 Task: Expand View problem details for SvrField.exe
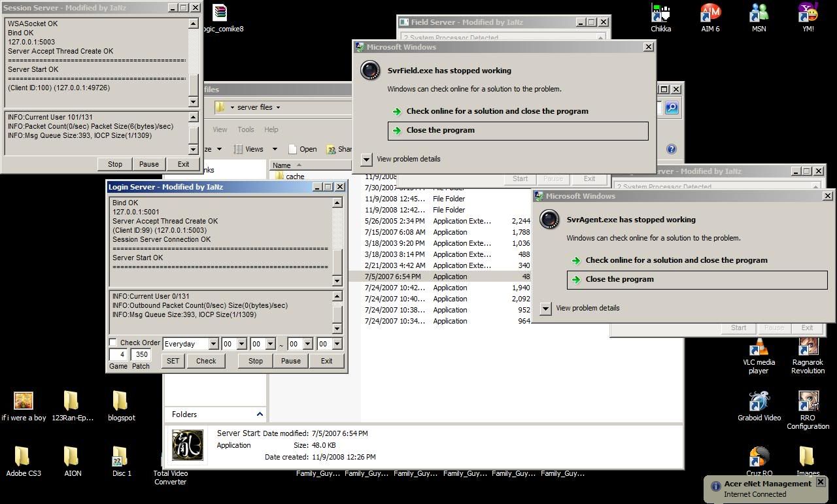367,159
